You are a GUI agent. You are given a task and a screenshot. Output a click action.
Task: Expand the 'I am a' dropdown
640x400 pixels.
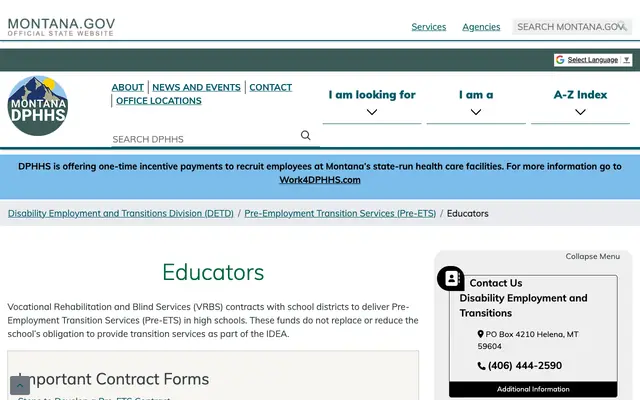pos(476,102)
